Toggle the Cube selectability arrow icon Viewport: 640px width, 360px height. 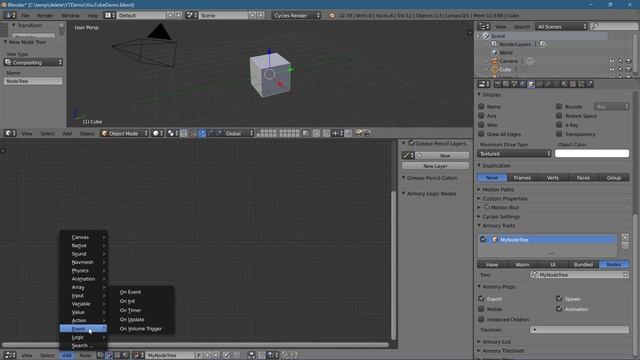point(620,69)
